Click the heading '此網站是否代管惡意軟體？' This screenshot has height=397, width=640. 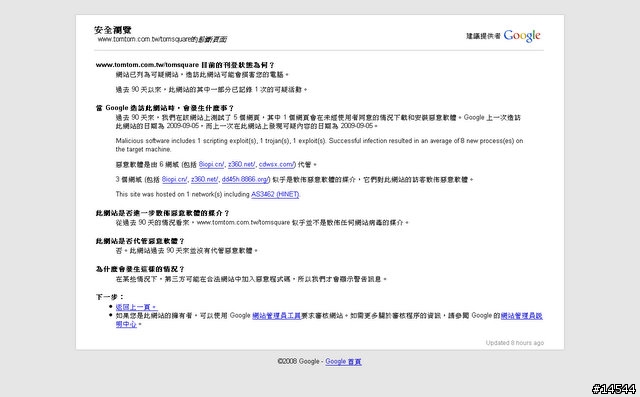(140, 241)
